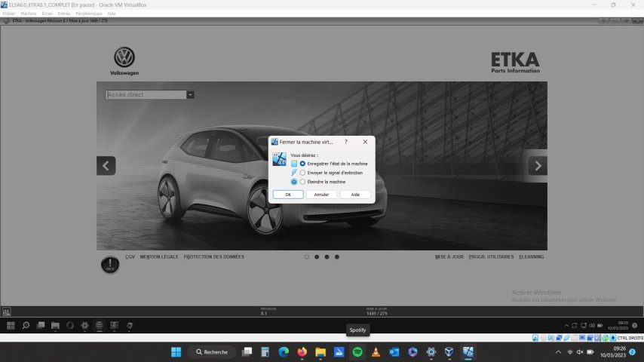
Task: Open 'Progr. utilitaires' link
Action: [x=491, y=257]
